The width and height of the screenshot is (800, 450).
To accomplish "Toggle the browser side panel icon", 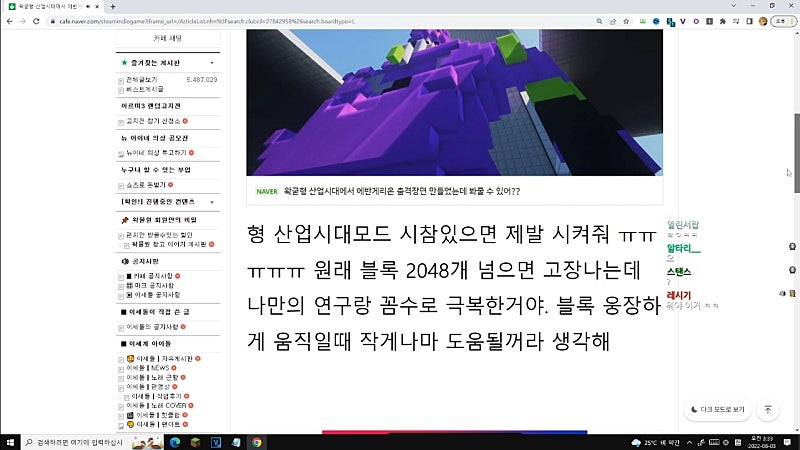I will 749,21.
